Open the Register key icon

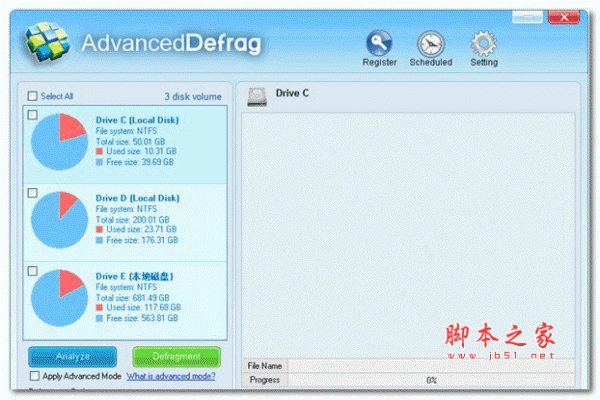[379, 42]
